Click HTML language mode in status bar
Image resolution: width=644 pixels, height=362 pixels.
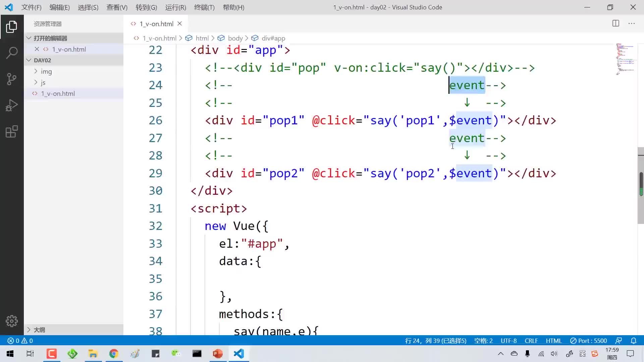coord(554,340)
